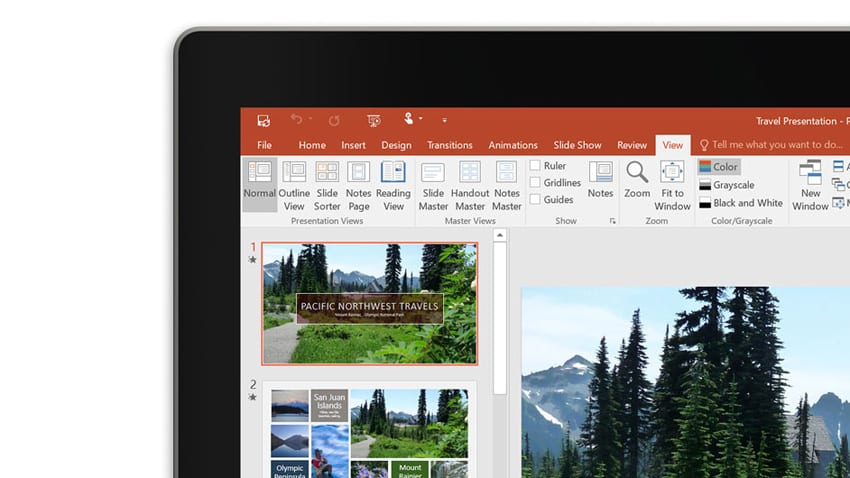Image resolution: width=850 pixels, height=478 pixels.
Task: Open Customize Quick Access Toolbar dropdown
Action: 445,120
